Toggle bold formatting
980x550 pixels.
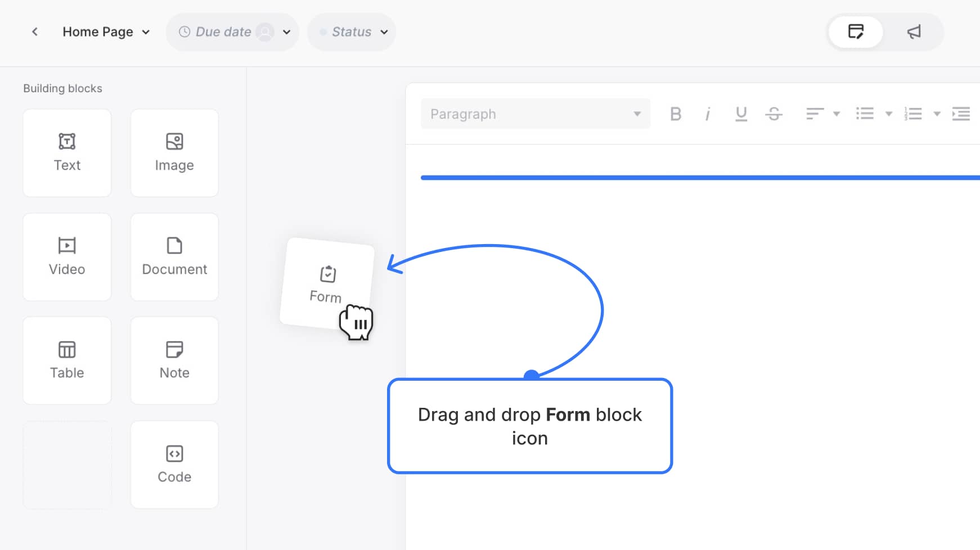pyautogui.click(x=676, y=114)
